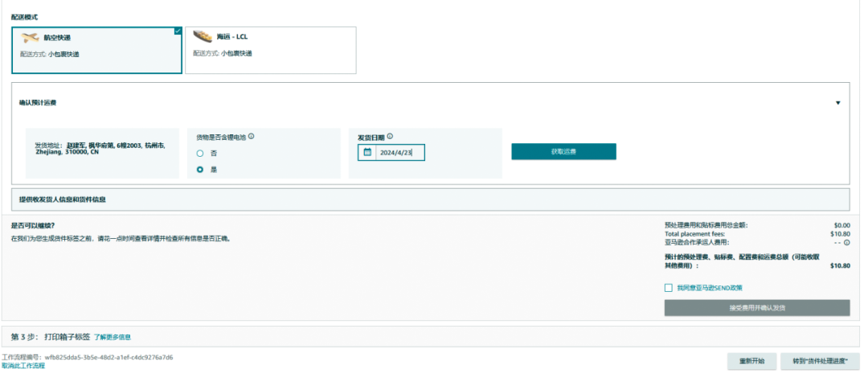Click the 发货地址 address text block
Screen dimensions: 868x378
pos(101,148)
